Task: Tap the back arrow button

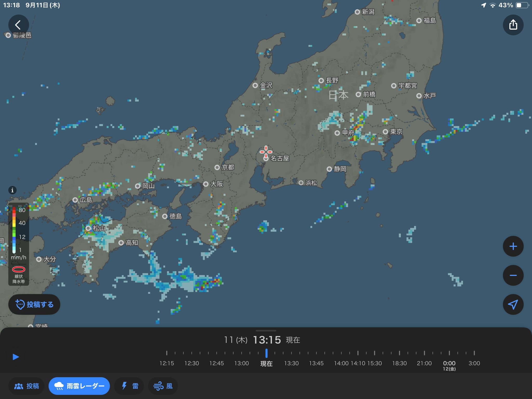Action: [18, 25]
